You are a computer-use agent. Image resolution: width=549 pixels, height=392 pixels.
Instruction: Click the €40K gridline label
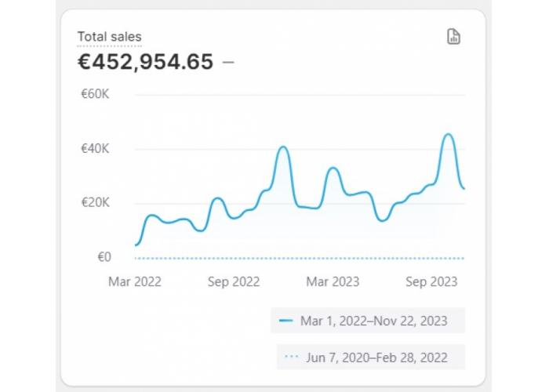pyautogui.click(x=95, y=149)
